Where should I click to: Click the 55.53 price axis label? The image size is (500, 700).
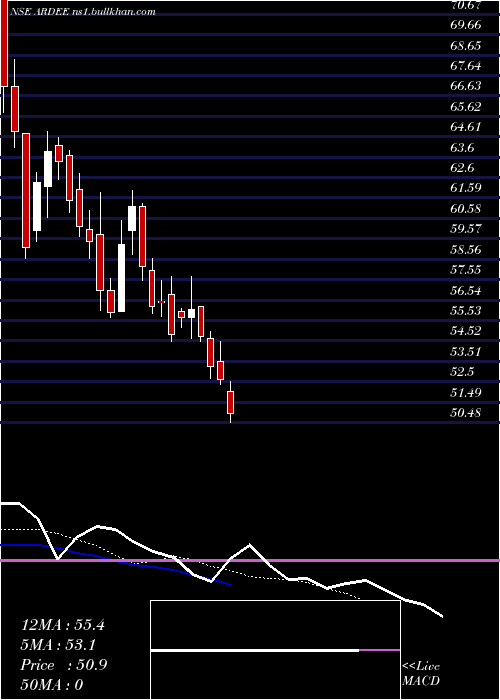[x=466, y=310]
